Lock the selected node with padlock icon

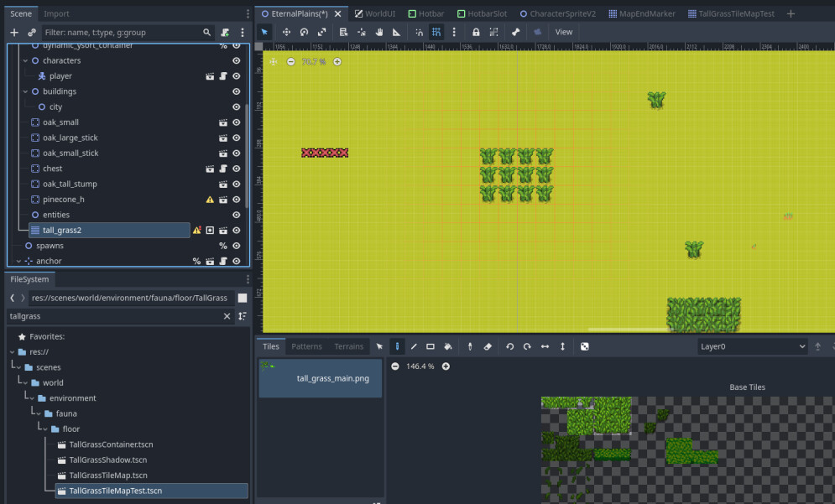(476, 32)
